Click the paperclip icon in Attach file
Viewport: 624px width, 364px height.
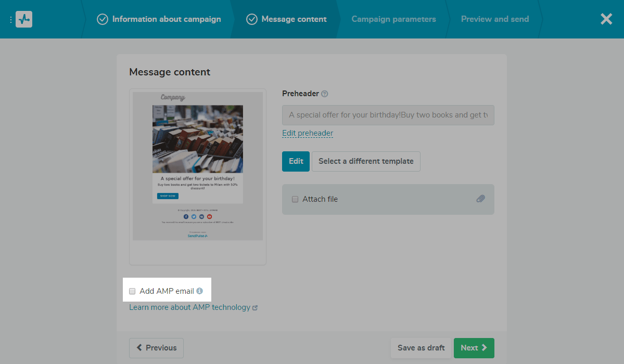[480, 199]
